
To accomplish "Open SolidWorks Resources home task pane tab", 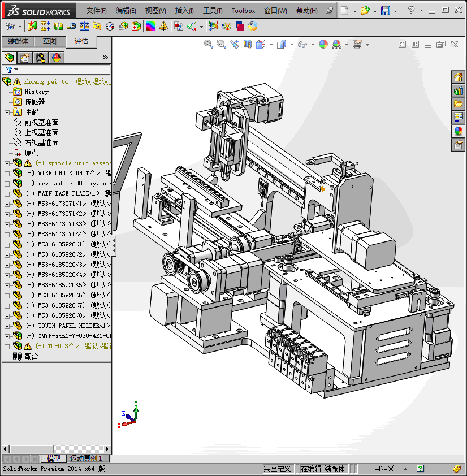I will (458, 77).
